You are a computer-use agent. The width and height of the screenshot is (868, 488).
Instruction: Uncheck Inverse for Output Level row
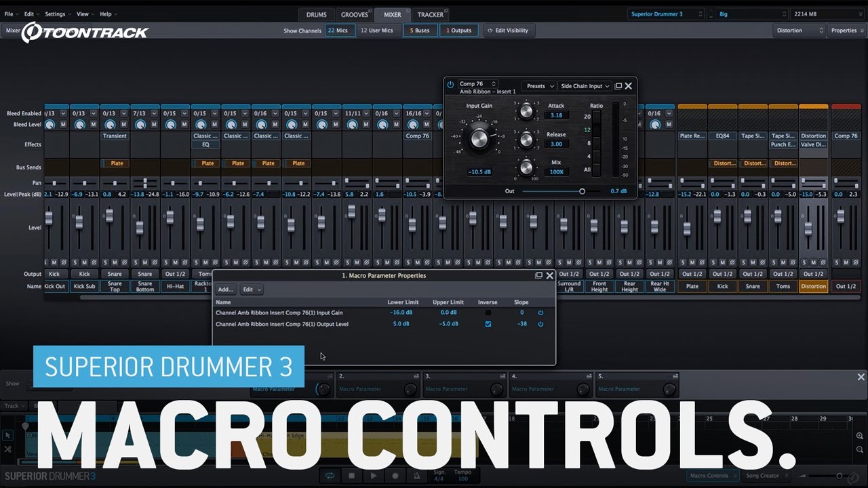pyautogui.click(x=488, y=324)
